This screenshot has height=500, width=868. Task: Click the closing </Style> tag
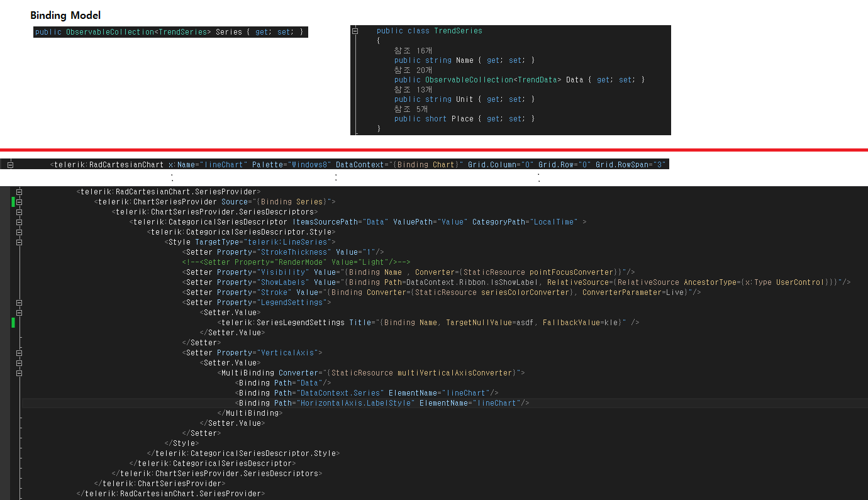point(182,443)
